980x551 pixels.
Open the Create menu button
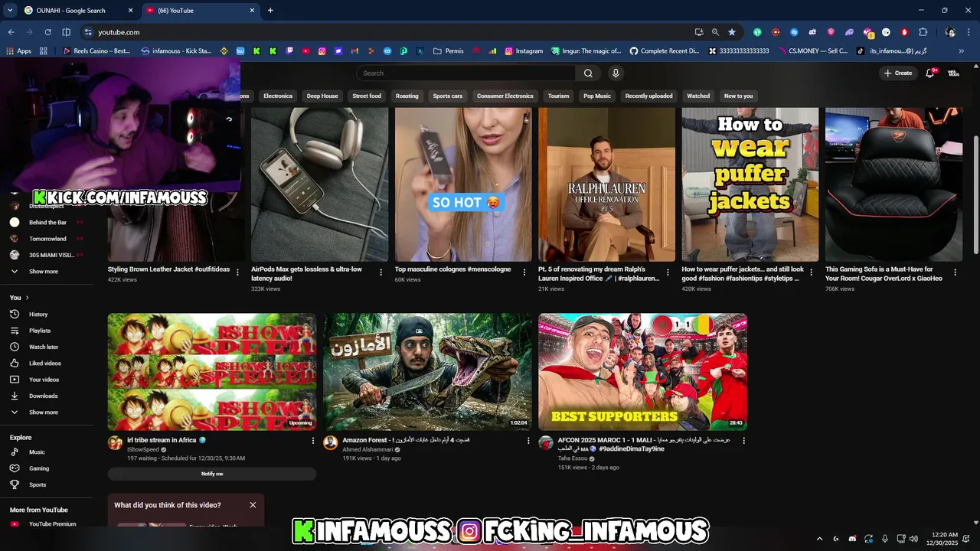(897, 73)
